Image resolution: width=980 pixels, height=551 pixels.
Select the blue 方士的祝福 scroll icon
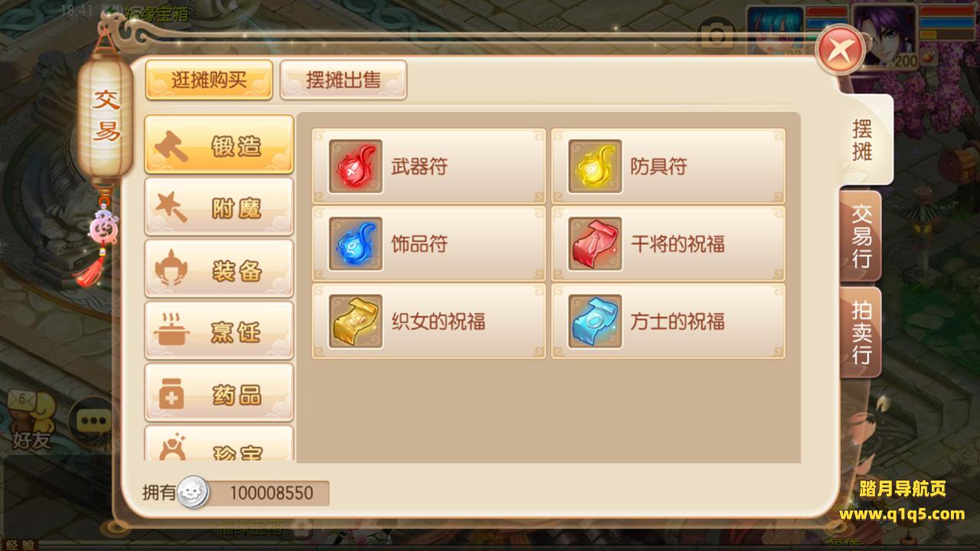[595, 321]
